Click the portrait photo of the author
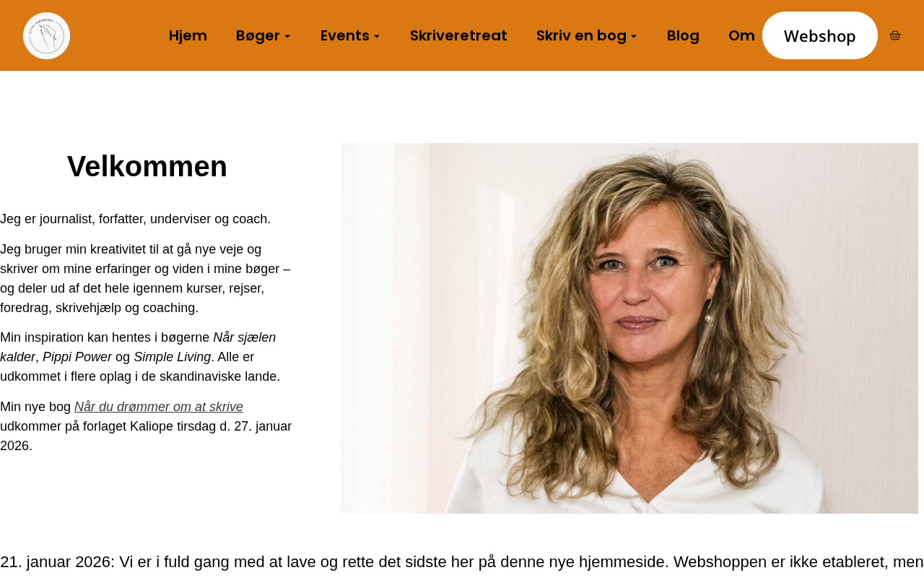This screenshot has height=578, width=924. [629, 328]
